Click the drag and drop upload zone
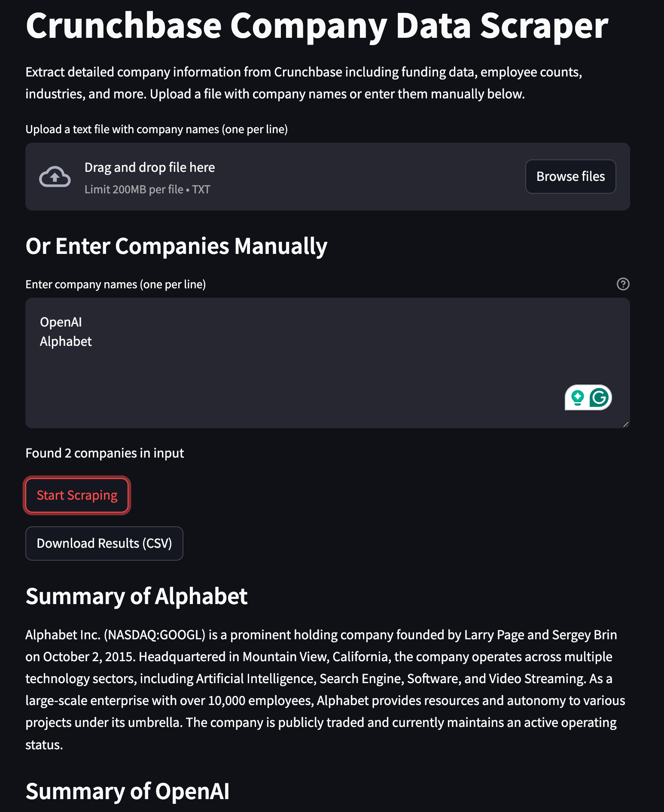 tap(301, 176)
